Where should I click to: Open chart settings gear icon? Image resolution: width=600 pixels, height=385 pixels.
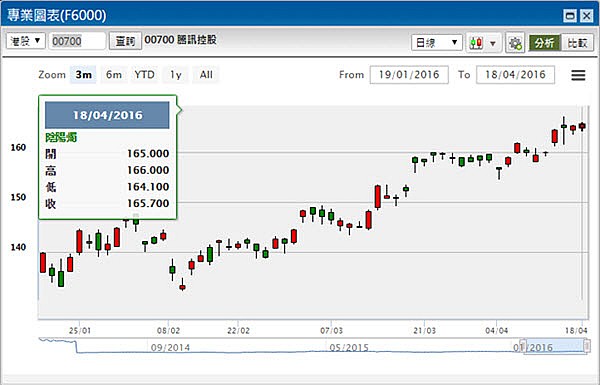pyautogui.click(x=515, y=42)
